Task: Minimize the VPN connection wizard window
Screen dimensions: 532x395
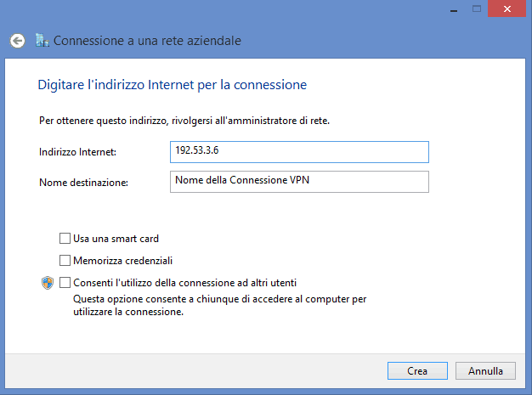Action: click(454, 10)
